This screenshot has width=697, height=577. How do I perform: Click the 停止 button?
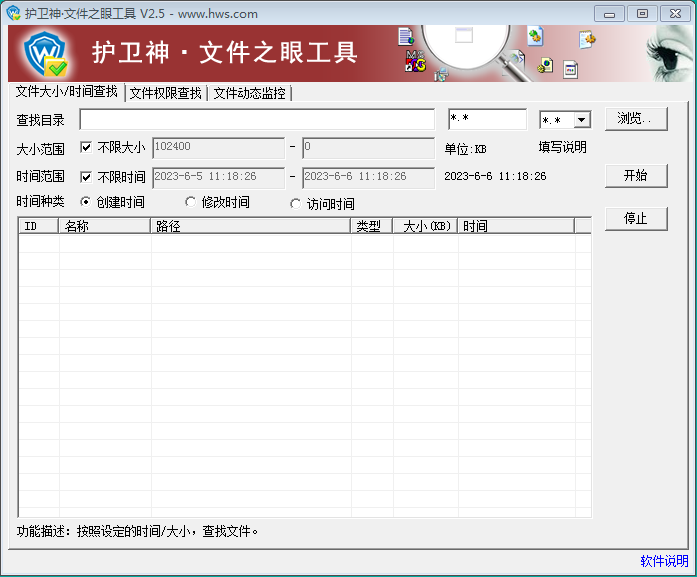pos(636,219)
